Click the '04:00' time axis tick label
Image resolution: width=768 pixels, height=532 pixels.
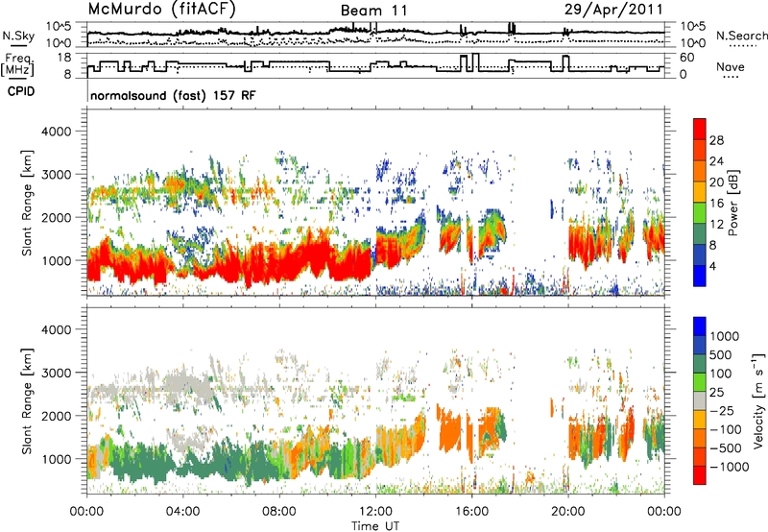coord(182,512)
